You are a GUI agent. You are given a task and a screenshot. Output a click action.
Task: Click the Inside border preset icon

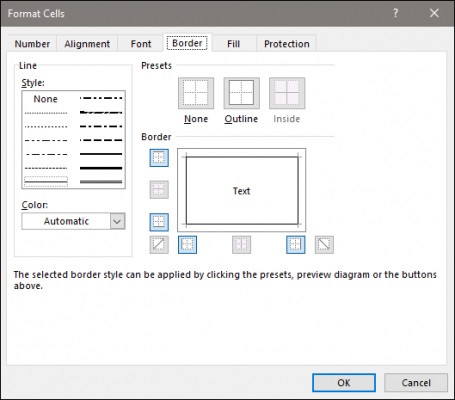click(287, 93)
